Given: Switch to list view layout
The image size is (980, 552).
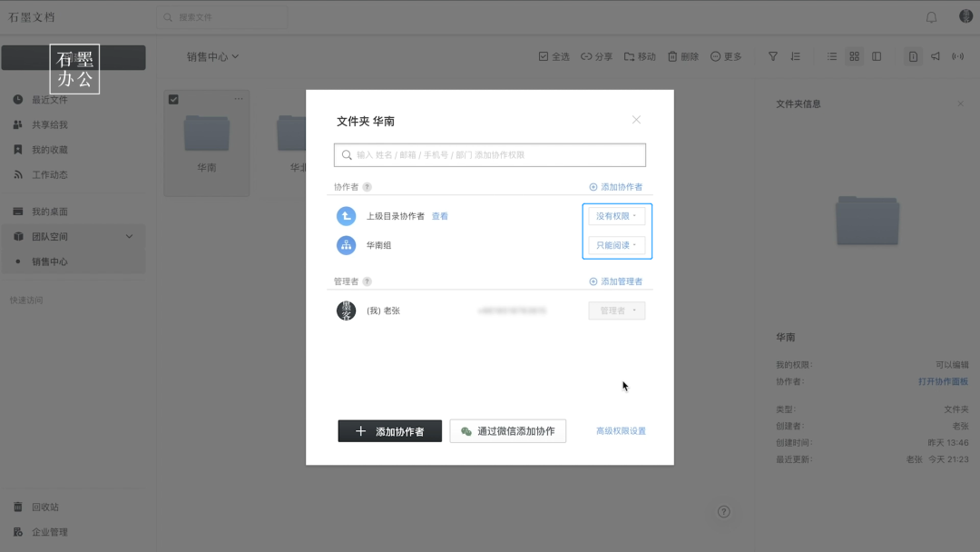Looking at the screenshot, I should tap(831, 55).
